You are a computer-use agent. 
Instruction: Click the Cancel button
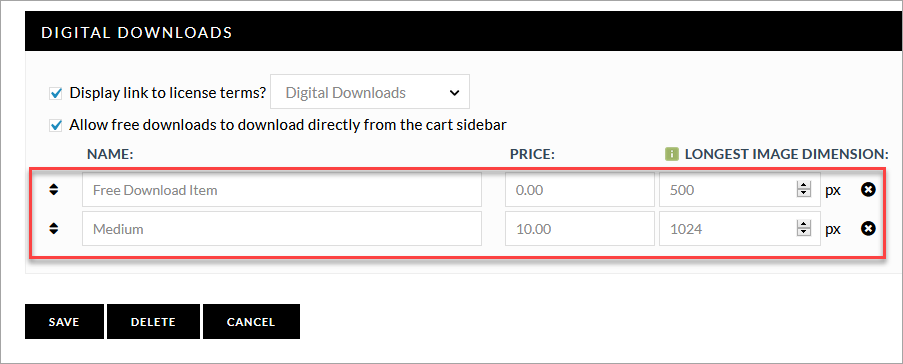pos(251,321)
